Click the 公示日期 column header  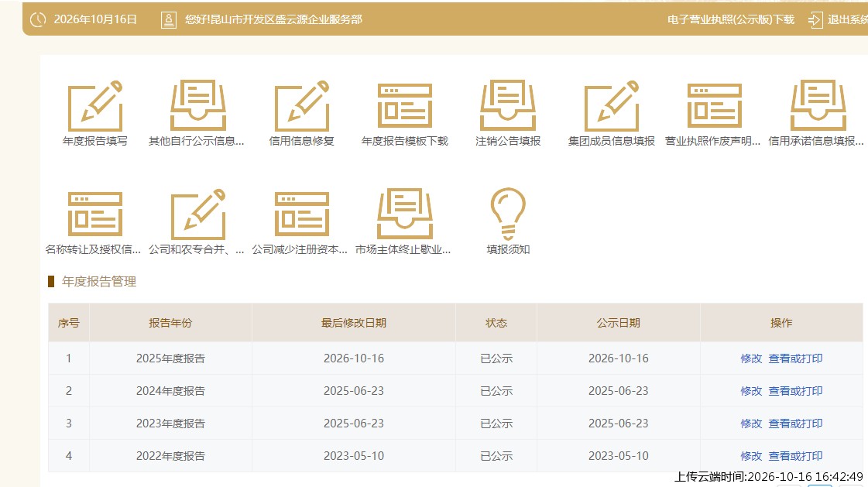click(x=619, y=323)
